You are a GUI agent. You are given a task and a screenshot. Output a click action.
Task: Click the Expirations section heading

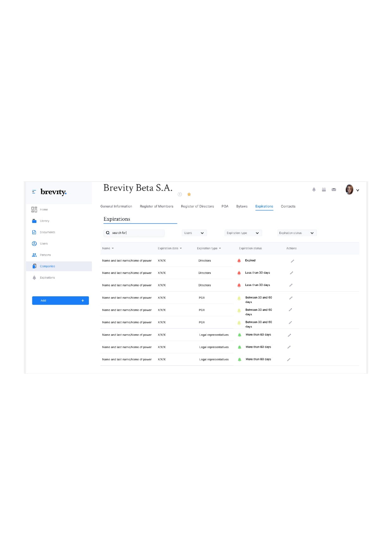pos(117,219)
